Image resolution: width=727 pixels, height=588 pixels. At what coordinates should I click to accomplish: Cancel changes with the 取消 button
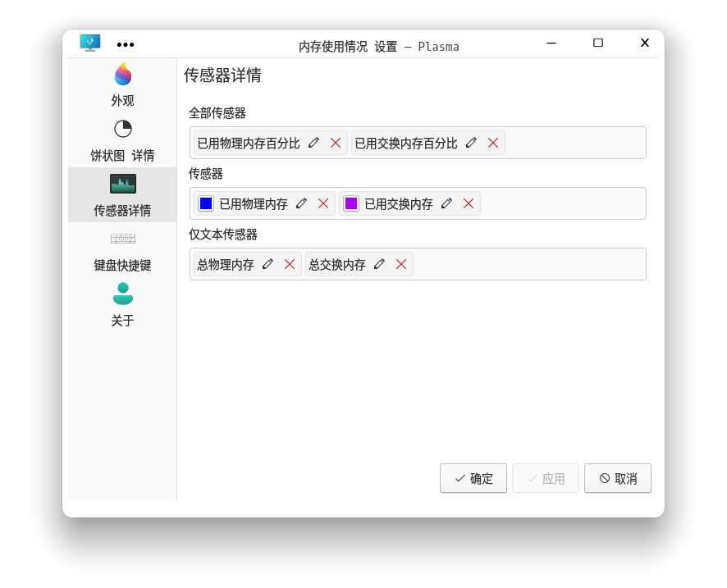point(618,478)
